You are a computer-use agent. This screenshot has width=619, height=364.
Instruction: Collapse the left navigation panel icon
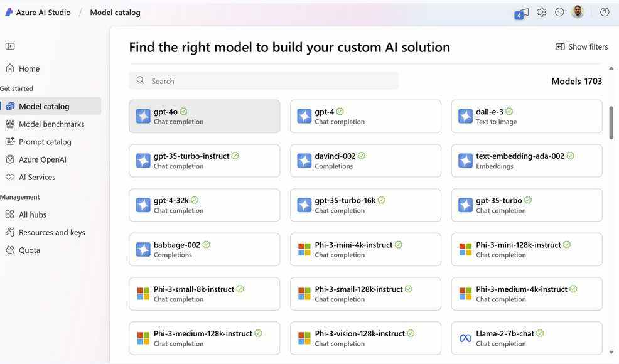click(x=10, y=46)
